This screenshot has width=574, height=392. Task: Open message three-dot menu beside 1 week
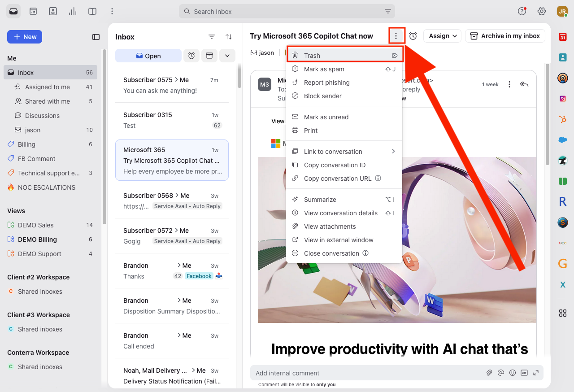point(509,84)
